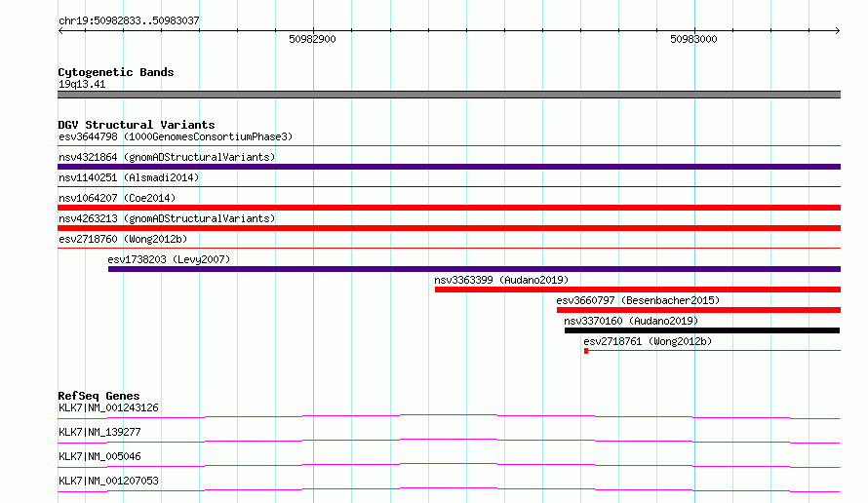Click the right arrow end of the ruler
This screenshot has width=868, height=503.
click(837, 31)
